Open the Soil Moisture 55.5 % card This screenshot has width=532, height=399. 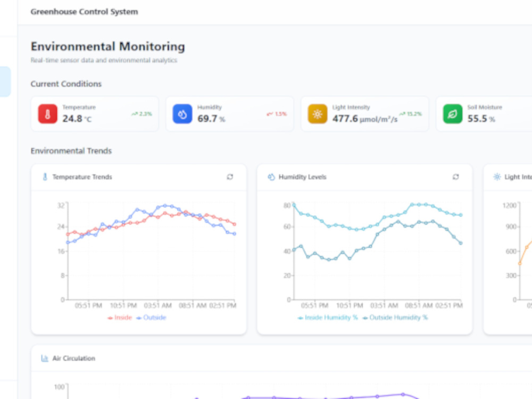tap(484, 114)
